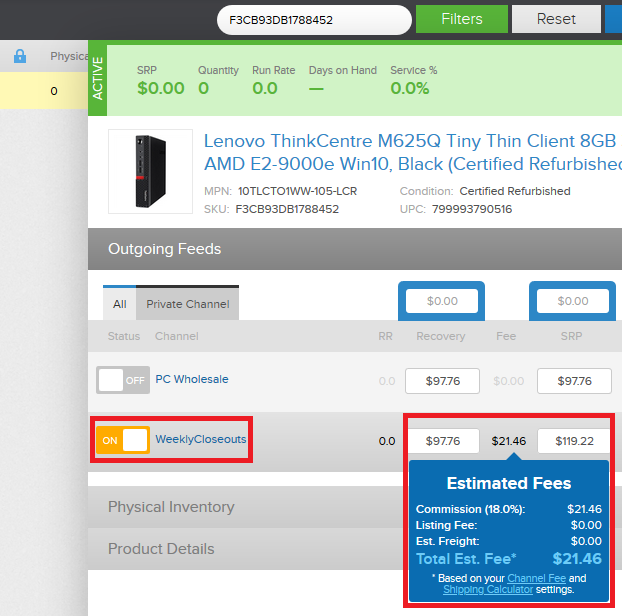622x616 pixels.
Task: Click the bulk SRP $0.00 input
Action: tap(573, 301)
